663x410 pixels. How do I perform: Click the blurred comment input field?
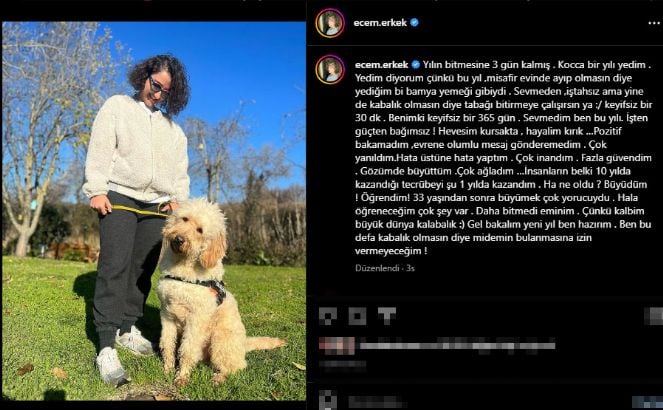(x=486, y=402)
